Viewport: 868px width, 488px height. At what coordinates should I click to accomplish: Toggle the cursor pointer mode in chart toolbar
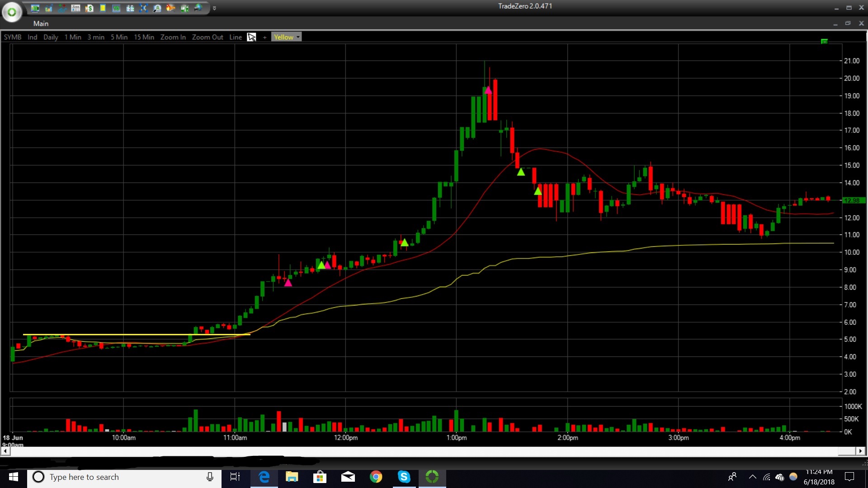point(252,37)
